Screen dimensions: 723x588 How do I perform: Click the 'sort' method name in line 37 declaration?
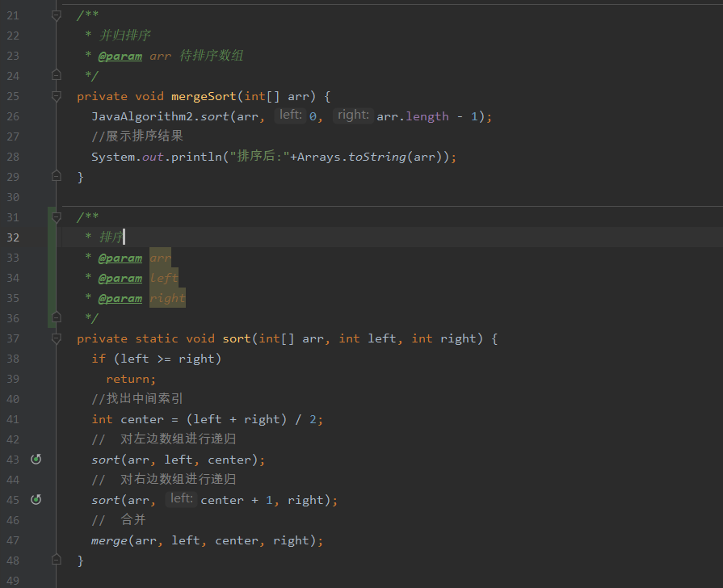point(237,339)
